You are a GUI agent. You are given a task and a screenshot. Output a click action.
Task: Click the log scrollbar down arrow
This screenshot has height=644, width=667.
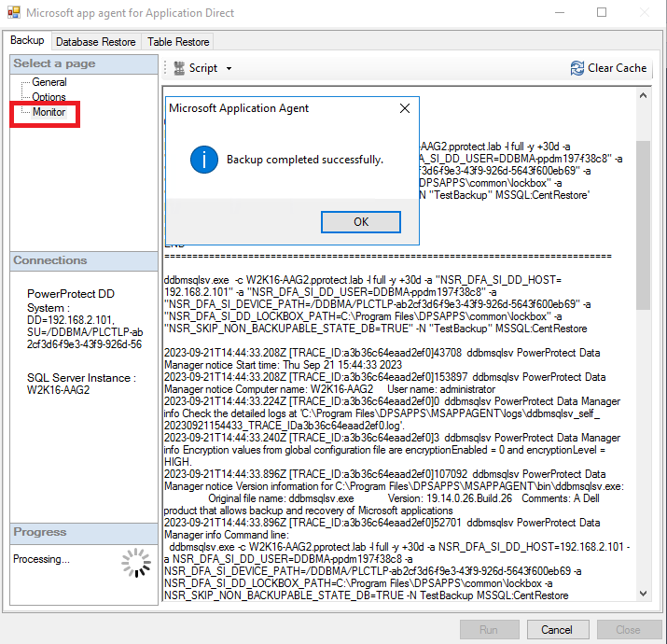643,594
